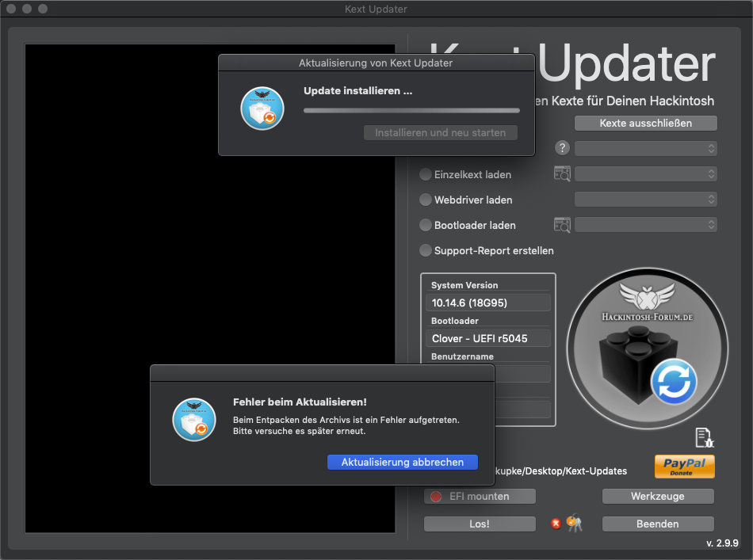Open the search icon beside Einzelkext laden
753x560 pixels.
pyautogui.click(x=562, y=173)
